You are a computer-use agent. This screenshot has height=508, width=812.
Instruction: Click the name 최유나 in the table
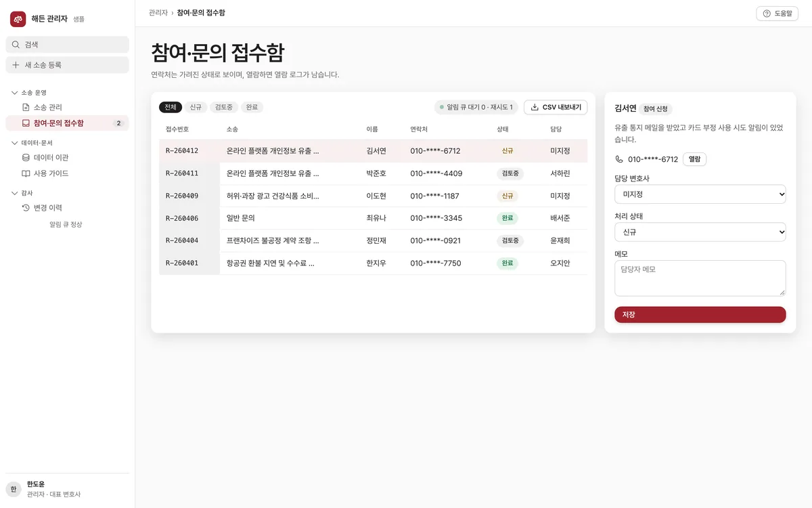coord(376,218)
